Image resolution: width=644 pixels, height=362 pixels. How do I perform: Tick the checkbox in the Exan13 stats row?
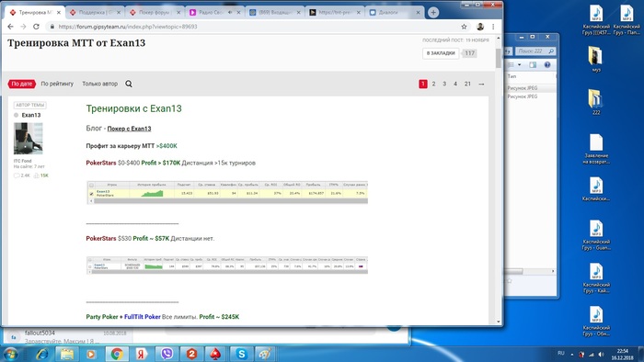click(92, 194)
